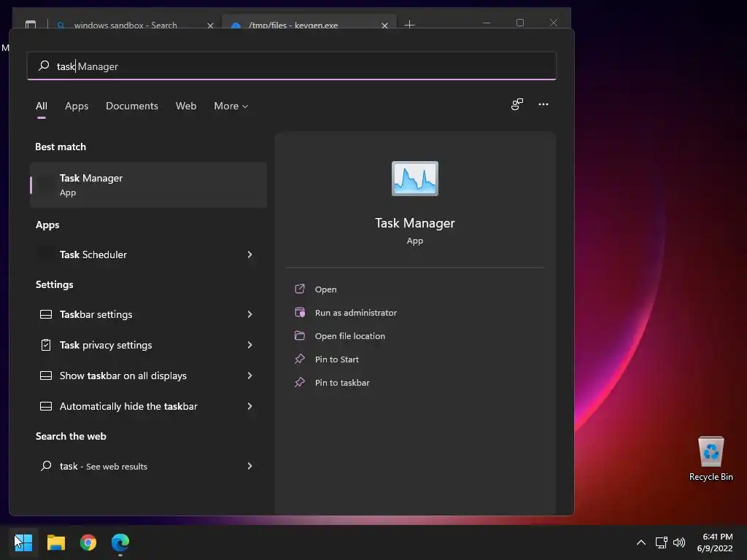
Task: Switch to the Web filter tab
Action: 186,106
